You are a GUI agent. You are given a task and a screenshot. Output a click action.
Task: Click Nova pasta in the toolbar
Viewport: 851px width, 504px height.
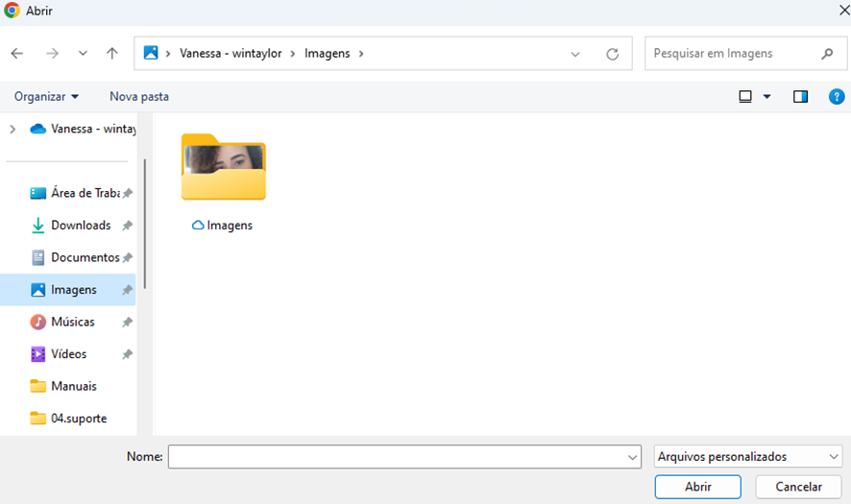click(139, 97)
